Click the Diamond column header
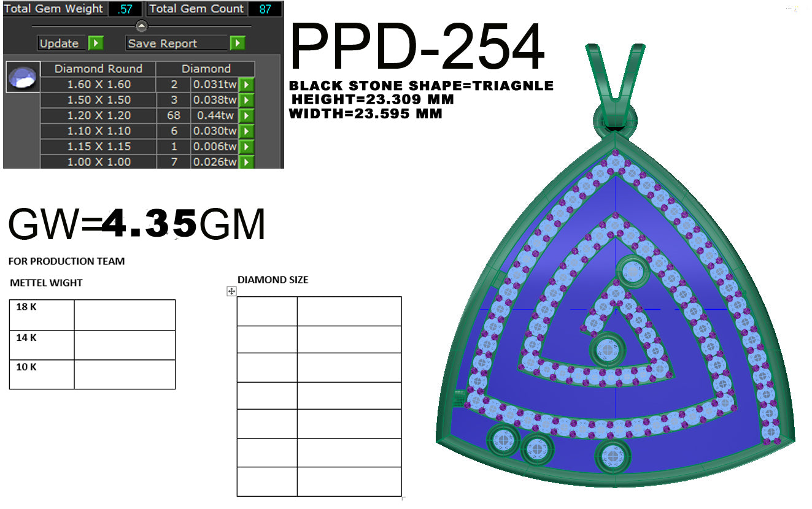Viewport: 812px width, 509px height. click(x=206, y=69)
